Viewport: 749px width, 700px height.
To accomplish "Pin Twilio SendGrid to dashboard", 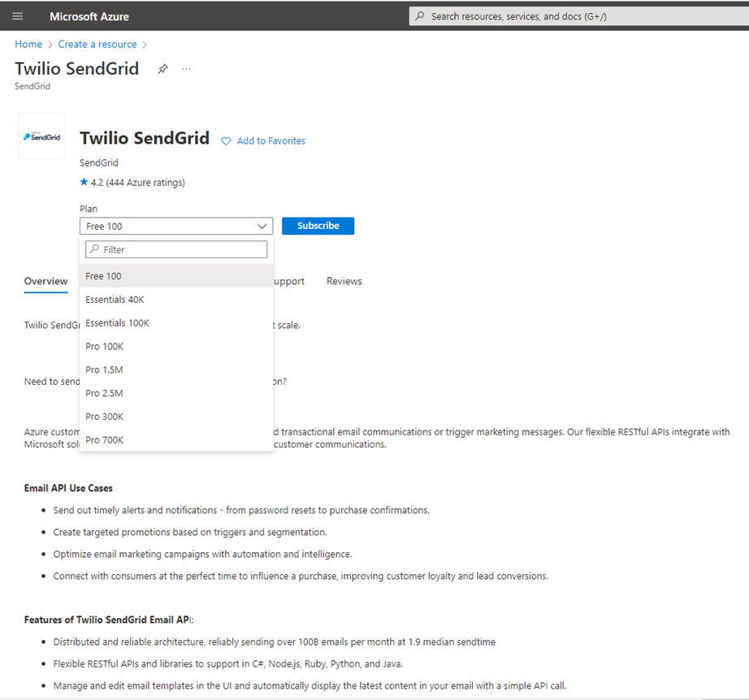I will click(162, 69).
